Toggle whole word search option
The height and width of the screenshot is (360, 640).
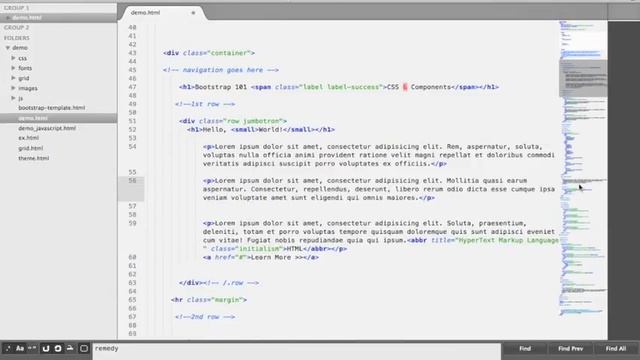point(32,349)
